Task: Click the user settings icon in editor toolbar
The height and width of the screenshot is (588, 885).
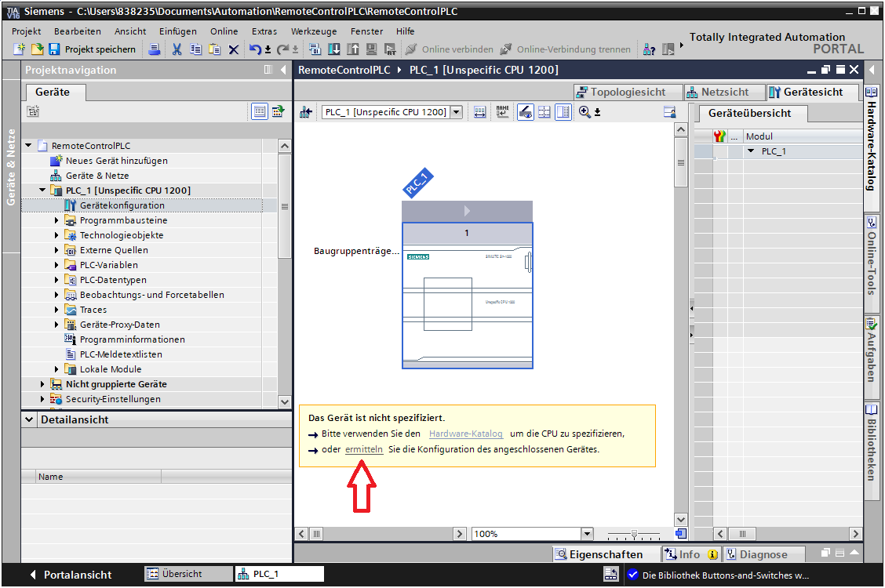Action: point(669,111)
